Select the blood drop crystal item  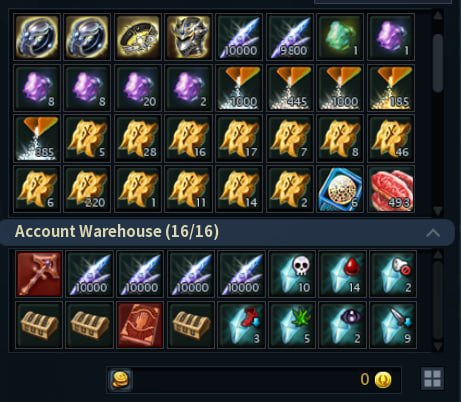(x=343, y=274)
